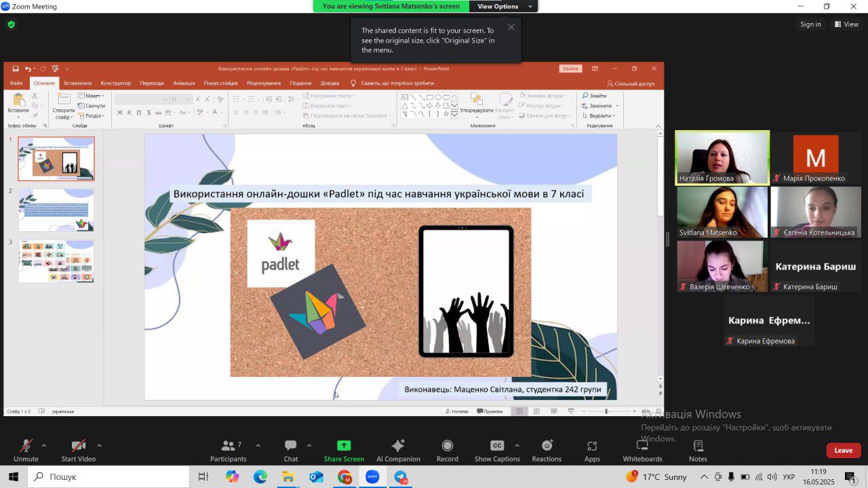Expand audio options arrow next to Unmute

point(44,445)
